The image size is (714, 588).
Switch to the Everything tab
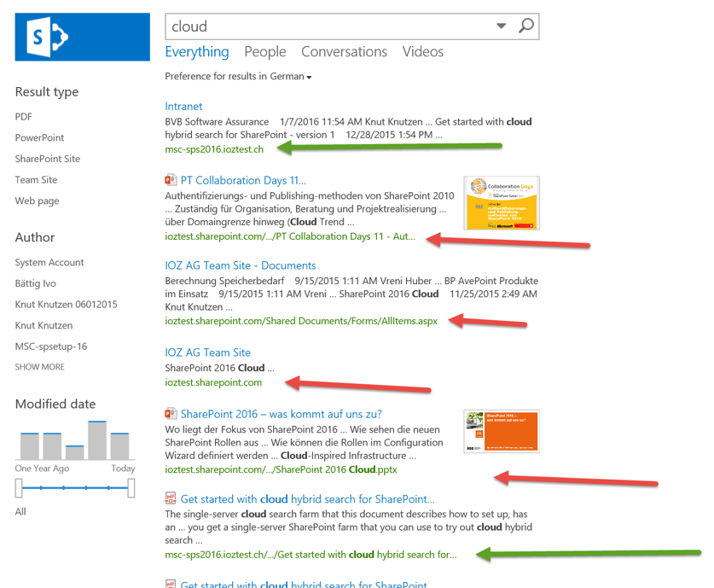click(x=197, y=52)
